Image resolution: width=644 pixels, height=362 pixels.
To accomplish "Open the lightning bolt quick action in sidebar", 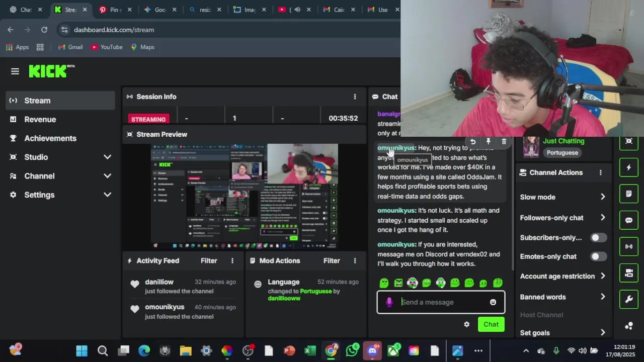I will (628, 167).
